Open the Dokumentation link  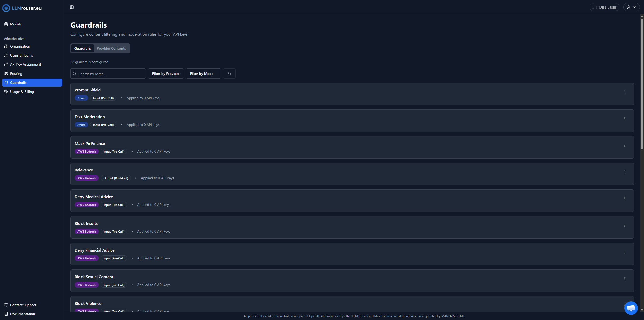coord(22,314)
